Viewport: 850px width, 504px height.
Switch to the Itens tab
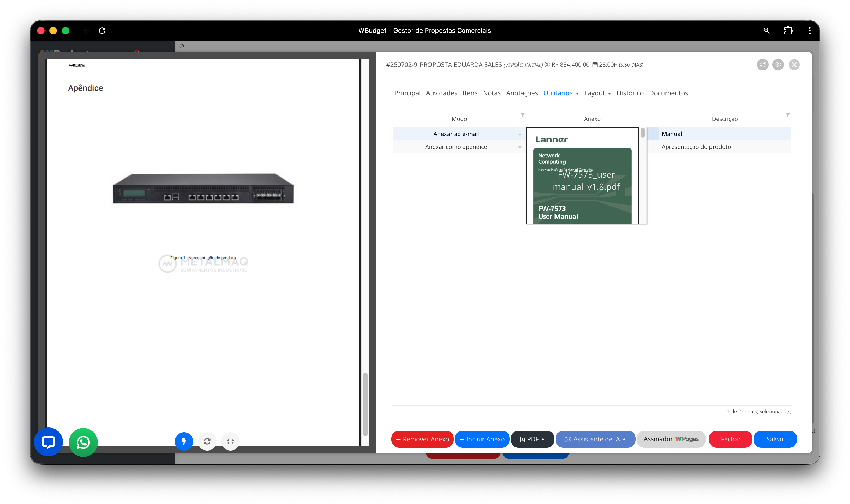(470, 93)
